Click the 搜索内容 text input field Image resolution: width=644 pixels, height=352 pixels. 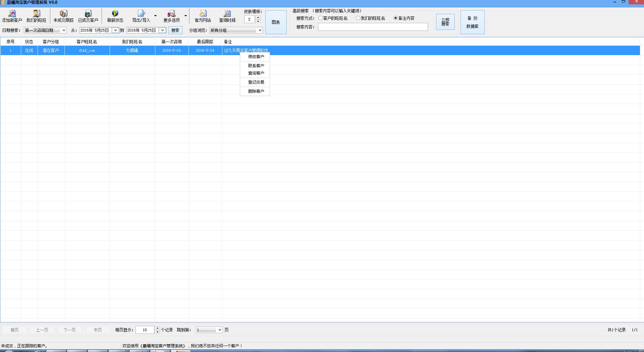coord(373,27)
